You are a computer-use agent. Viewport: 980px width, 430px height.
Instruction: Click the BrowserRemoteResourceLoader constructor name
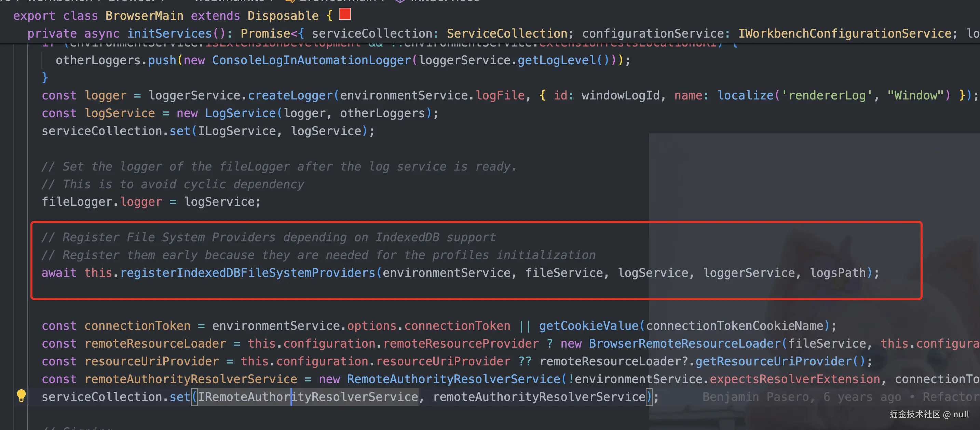pos(684,344)
